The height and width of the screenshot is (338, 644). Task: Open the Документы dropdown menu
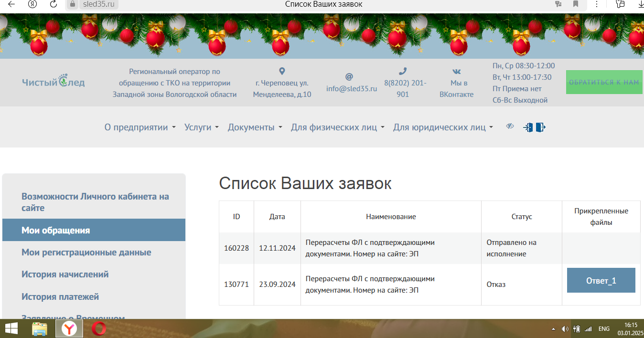[x=255, y=127]
